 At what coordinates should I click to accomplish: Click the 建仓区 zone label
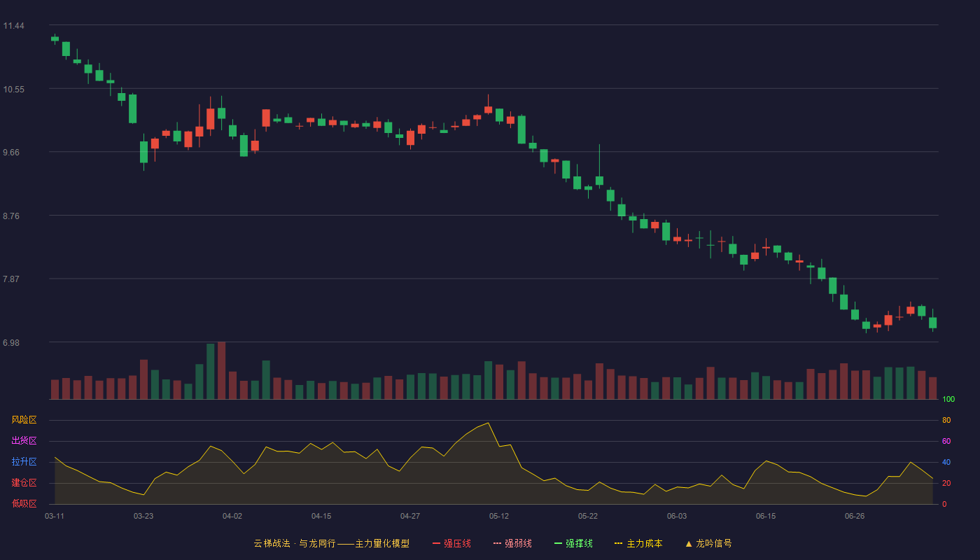coord(24,483)
